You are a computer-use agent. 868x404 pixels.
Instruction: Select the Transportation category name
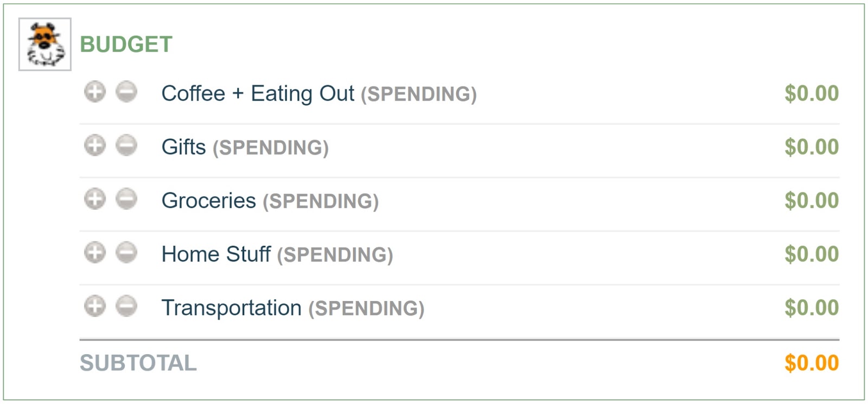click(x=232, y=308)
